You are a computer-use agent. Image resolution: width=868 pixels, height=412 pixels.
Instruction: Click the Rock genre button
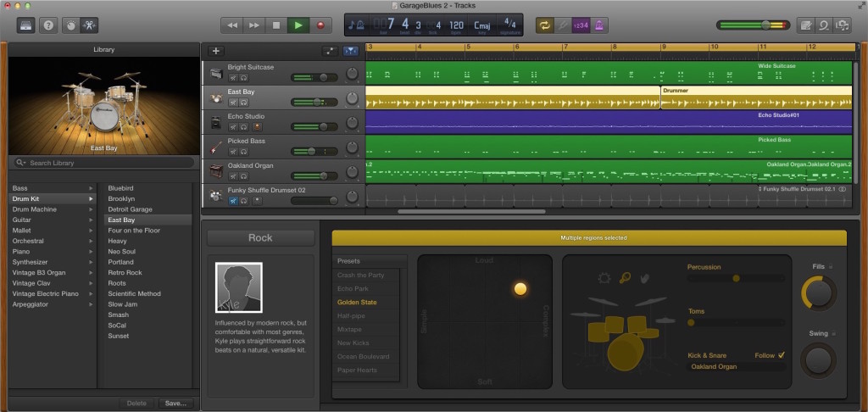260,238
